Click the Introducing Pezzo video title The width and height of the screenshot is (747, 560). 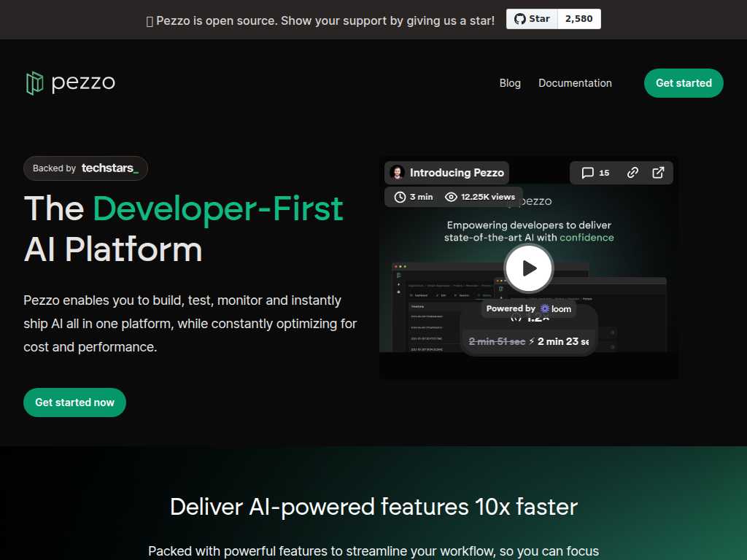[x=457, y=173]
